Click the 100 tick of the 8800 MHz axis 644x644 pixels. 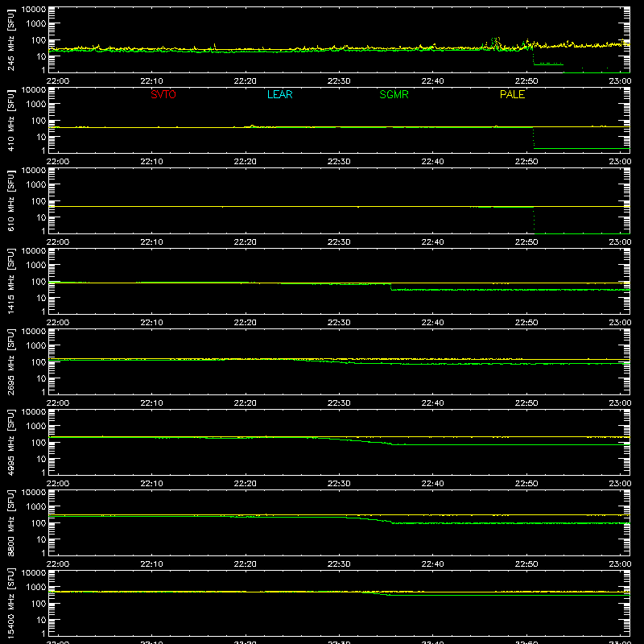[39, 523]
